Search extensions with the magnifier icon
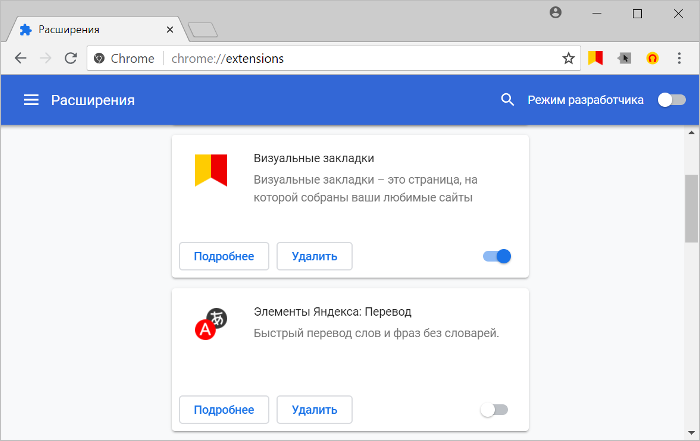Screen dimensions: 700x441 point(507,100)
